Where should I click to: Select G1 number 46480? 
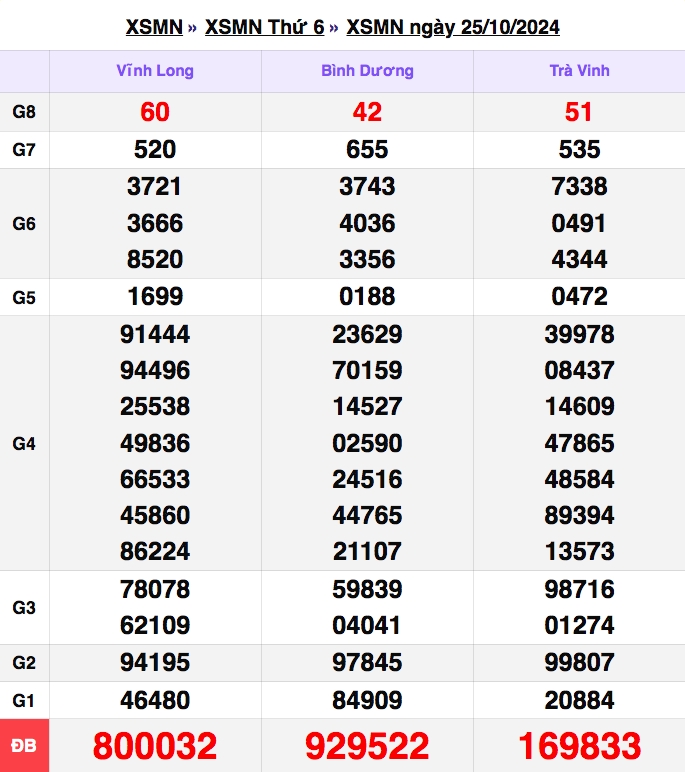[x=155, y=700]
